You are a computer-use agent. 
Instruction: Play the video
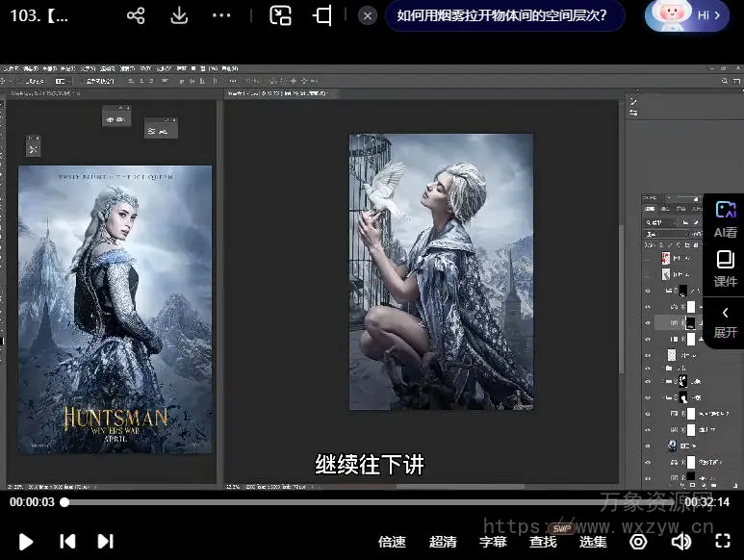[x=26, y=541]
